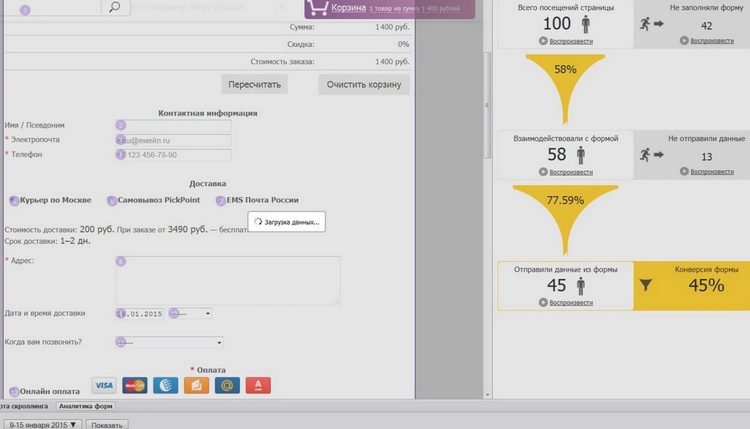Click the Показать button
Screen dimensions: 750x429
[x=107, y=425]
